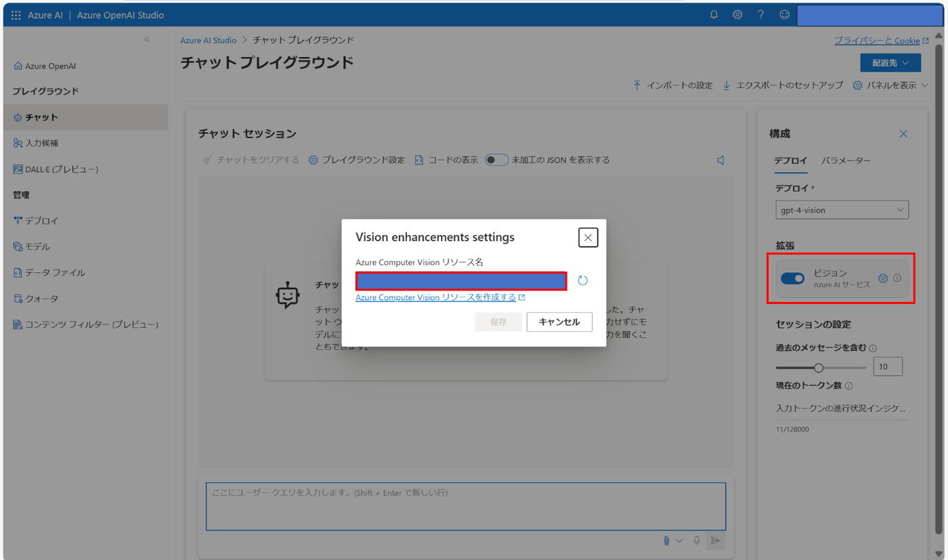Click the send message arrow icon
948x560 pixels.
tap(715, 540)
